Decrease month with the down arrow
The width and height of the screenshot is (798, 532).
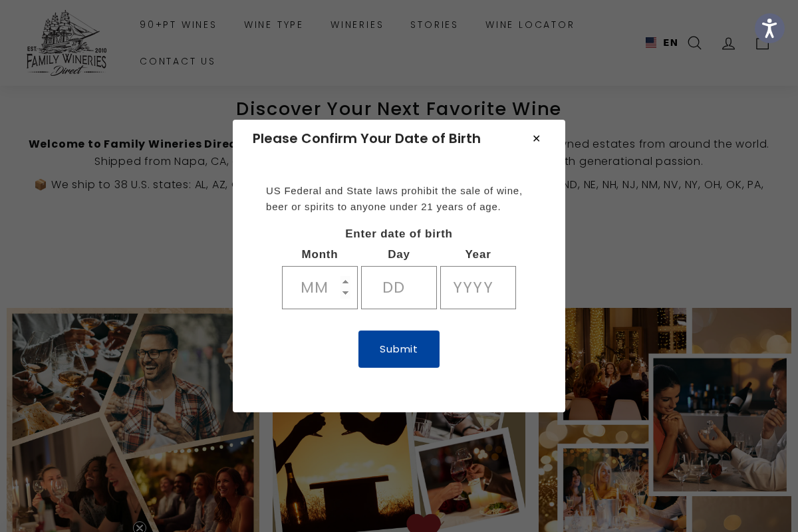pos(345,293)
